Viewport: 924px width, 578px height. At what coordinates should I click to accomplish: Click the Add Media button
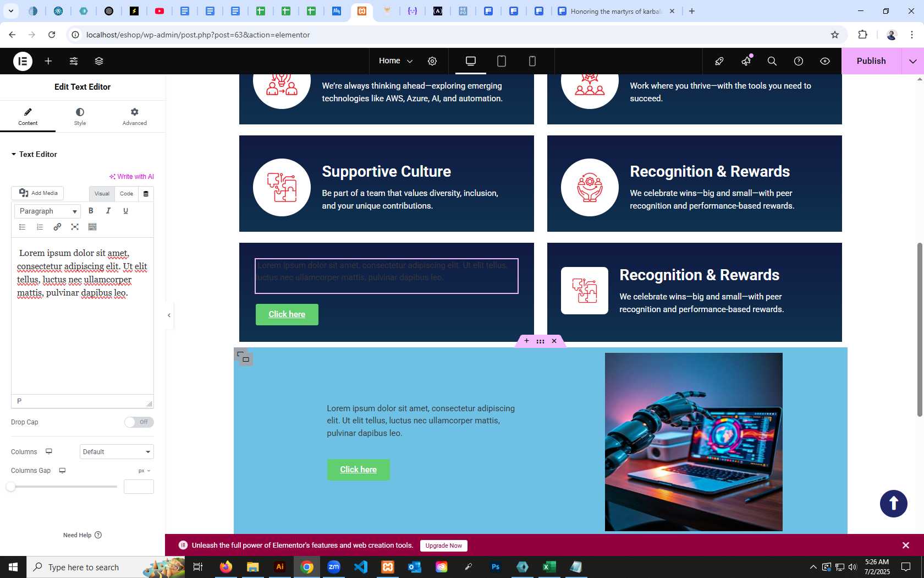coord(37,193)
